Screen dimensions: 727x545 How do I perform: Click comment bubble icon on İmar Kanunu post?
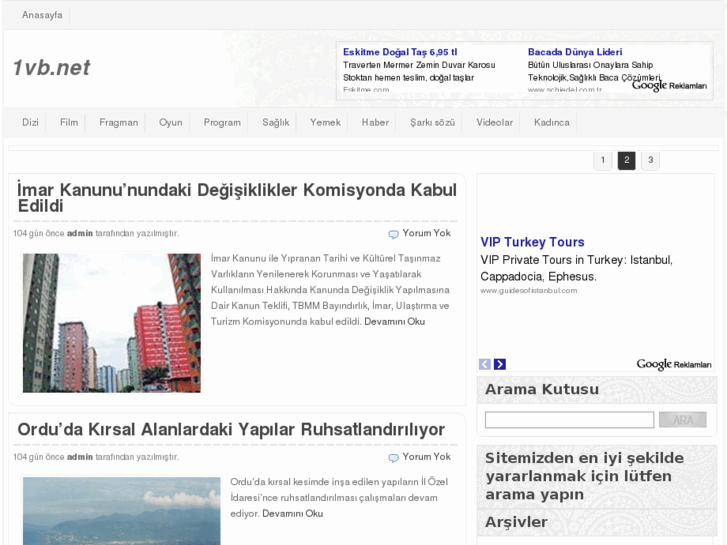pyautogui.click(x=393, y=234)
